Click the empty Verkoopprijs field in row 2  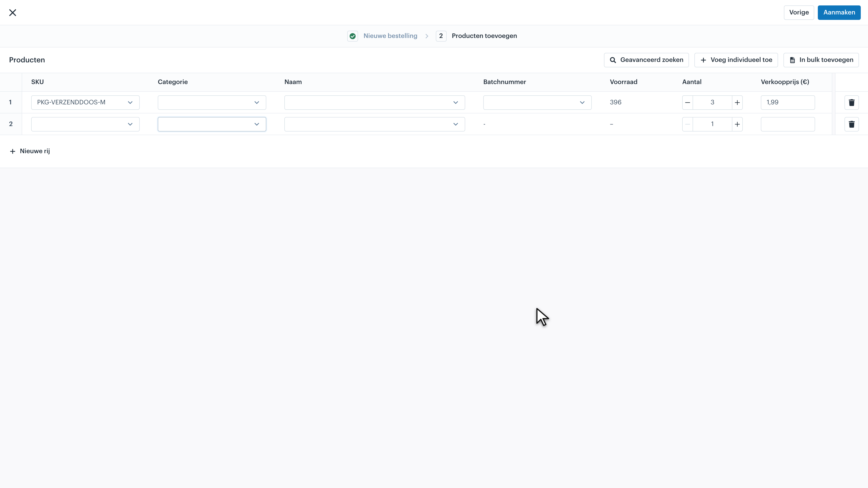[788, 124]
